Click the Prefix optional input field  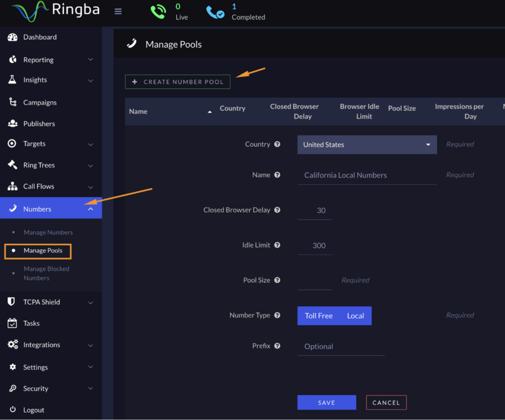pos(341,347)
